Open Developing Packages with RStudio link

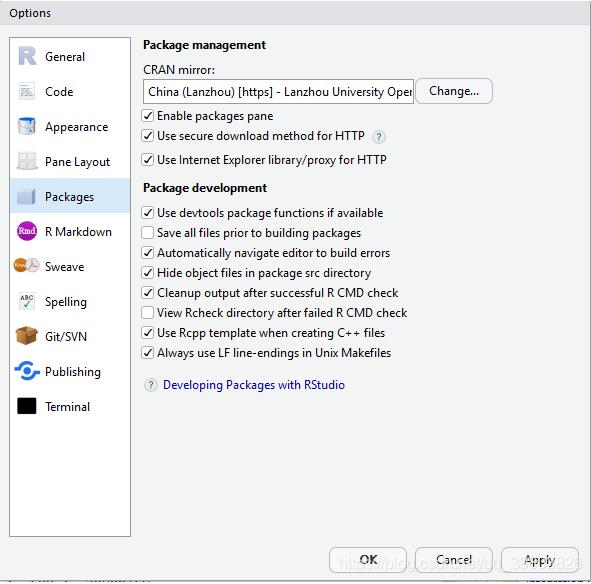tap(254, 385)
